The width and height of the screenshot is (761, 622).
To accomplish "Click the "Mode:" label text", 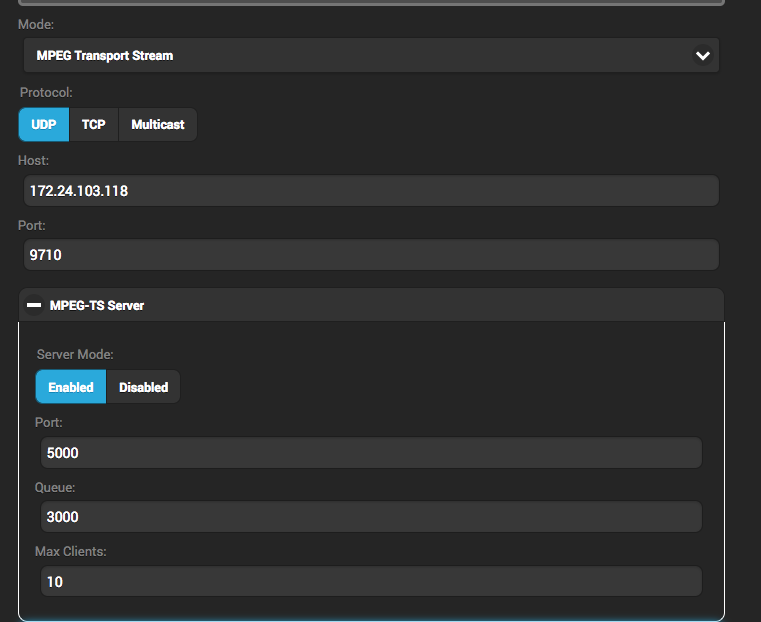I will [x=37, y=24].
